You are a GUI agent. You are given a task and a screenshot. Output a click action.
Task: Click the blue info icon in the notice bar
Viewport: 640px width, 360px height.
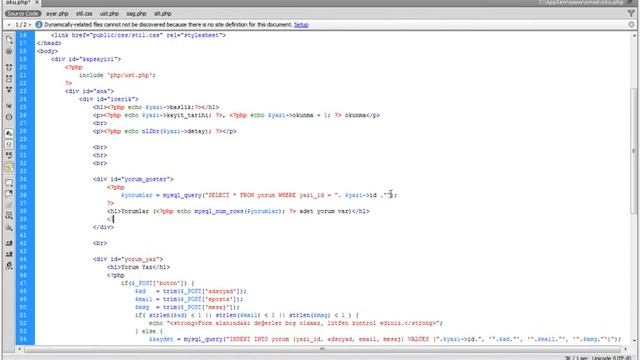coord(39,24)
